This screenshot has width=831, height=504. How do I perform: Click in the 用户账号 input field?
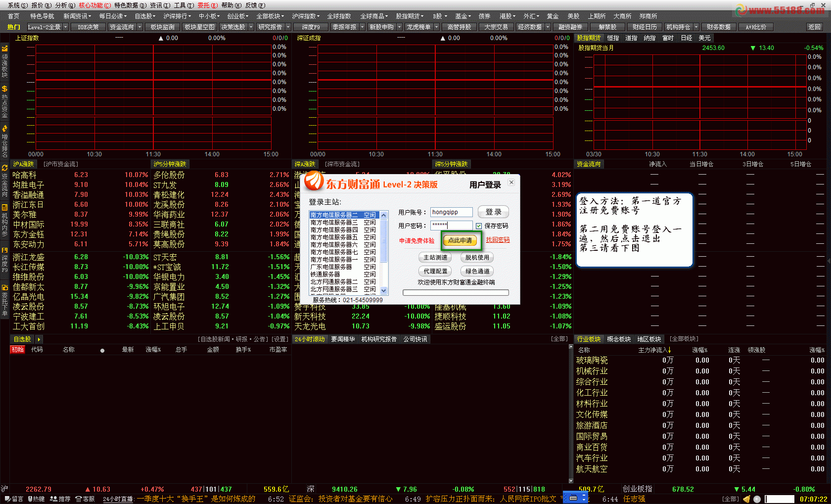pyautogui.click(x=451, y=212)
